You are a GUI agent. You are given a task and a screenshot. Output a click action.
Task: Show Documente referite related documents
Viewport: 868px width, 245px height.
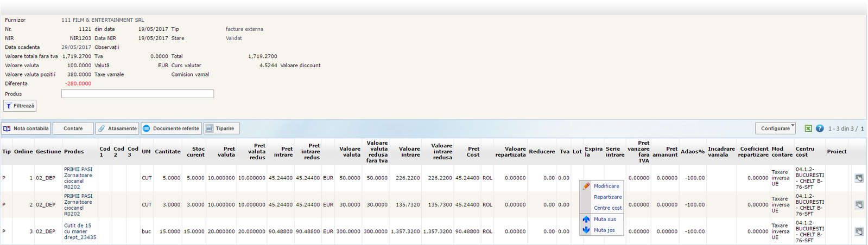pos(171,128)
